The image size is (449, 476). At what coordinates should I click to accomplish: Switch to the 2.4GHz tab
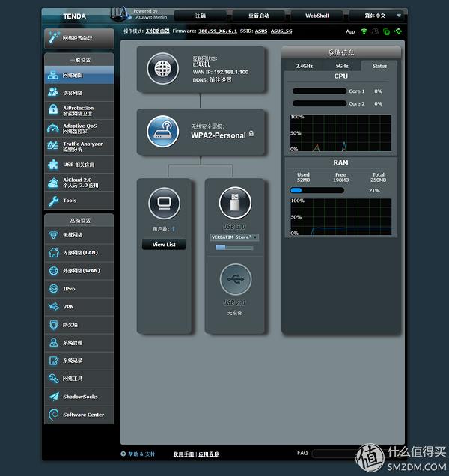point(304,66)
